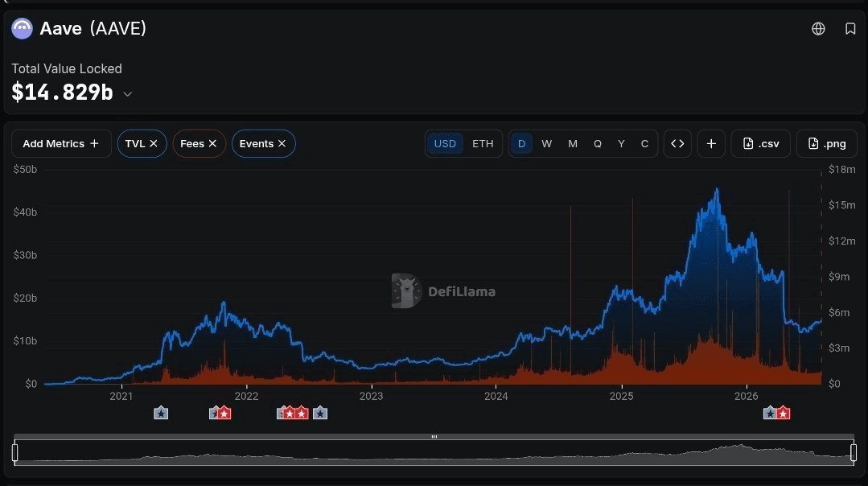Grab the right range slider handle
The height and width of the screenshot is (486, 868).
pos(853,452)
